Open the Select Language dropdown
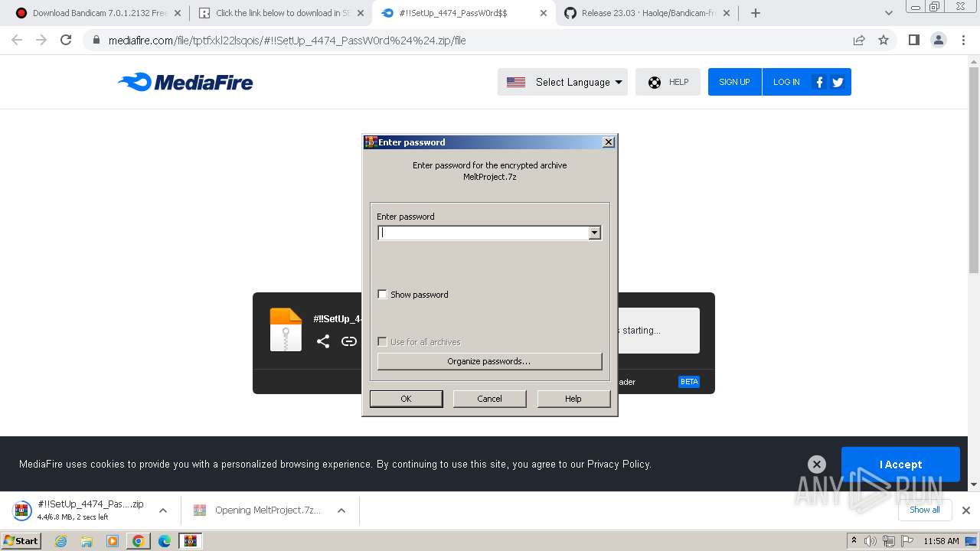 [x=563, y=82]
